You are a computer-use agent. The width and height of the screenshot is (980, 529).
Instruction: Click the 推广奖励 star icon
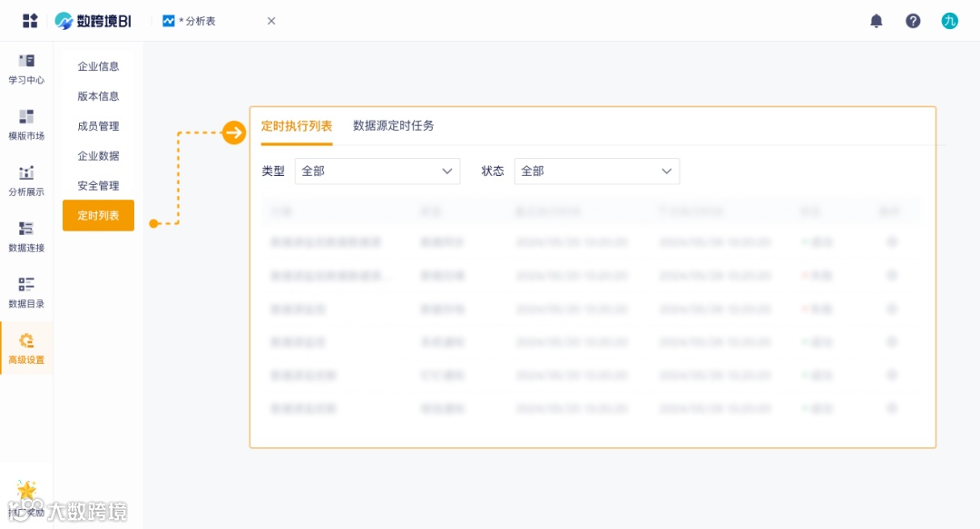click(x=26, y=490)
